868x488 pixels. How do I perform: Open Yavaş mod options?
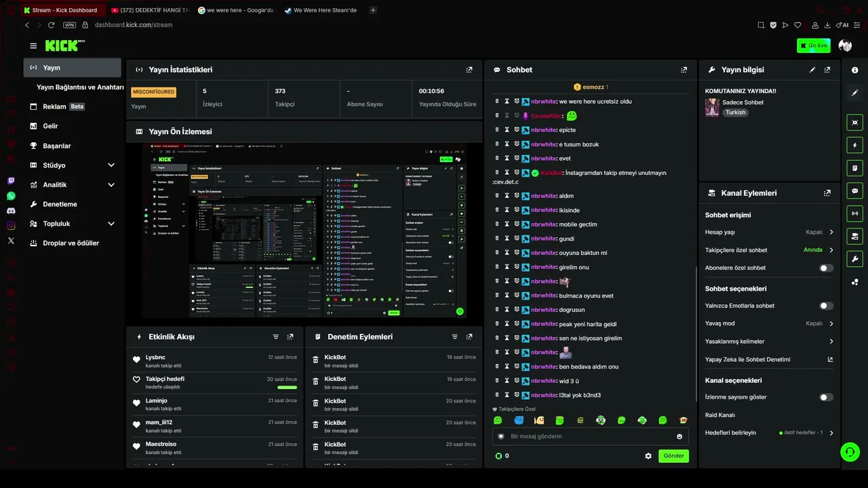click(769, 323)
